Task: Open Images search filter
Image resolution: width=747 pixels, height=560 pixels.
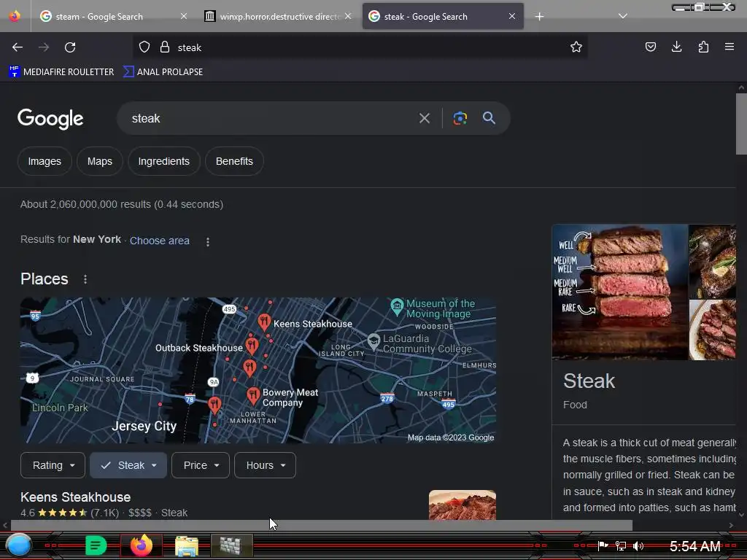Action: pos(44,161)
